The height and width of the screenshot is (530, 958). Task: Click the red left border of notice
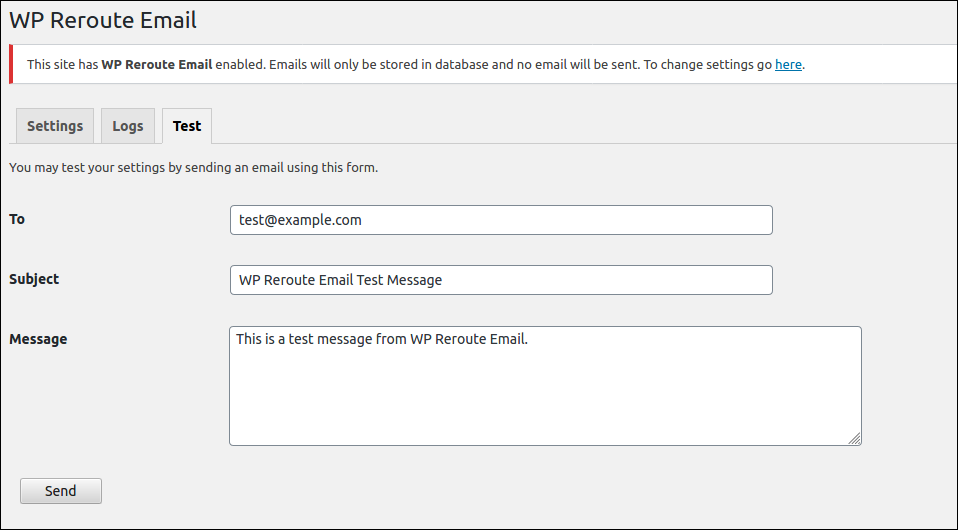(x=11, y=64)
